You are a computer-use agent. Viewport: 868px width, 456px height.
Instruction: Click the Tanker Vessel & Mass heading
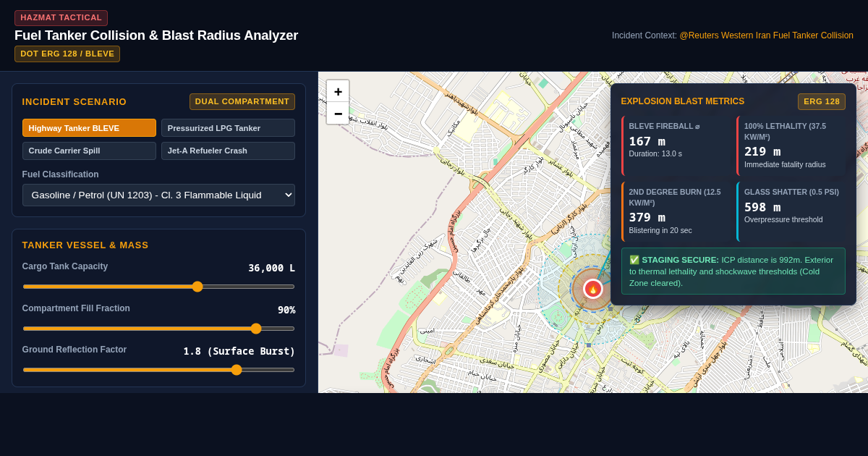pyautogui.click(x=85, y=245)
